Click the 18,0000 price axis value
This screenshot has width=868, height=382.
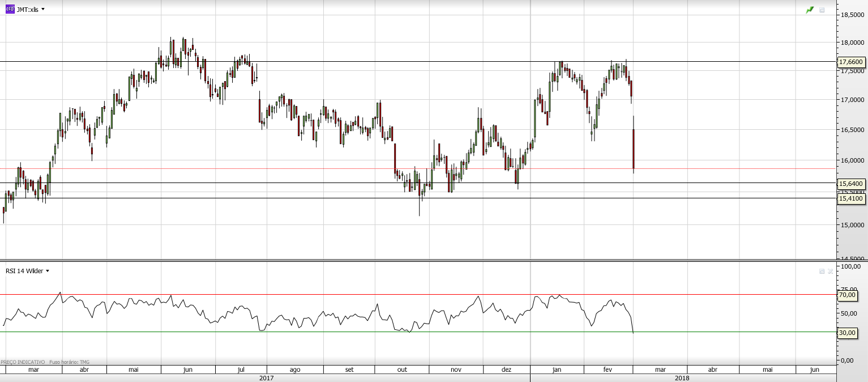[853, 43]
